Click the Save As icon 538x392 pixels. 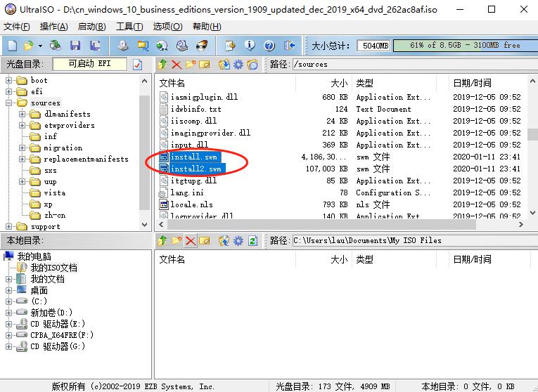95,45
